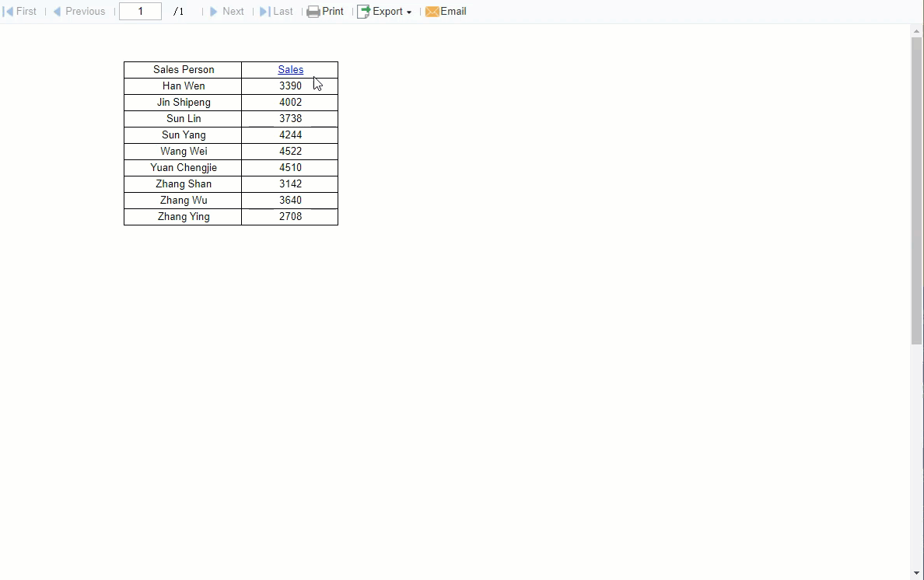Click the scrollbar down arrow
924x580 pixels.
pyautogui.click(x=916, y=573)
